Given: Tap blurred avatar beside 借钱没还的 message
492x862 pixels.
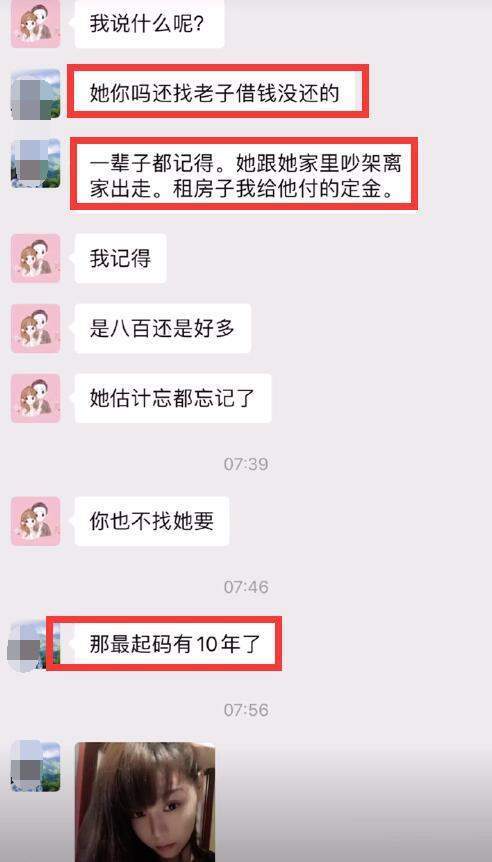Looking at the screenshot, I should pos(35,94).
